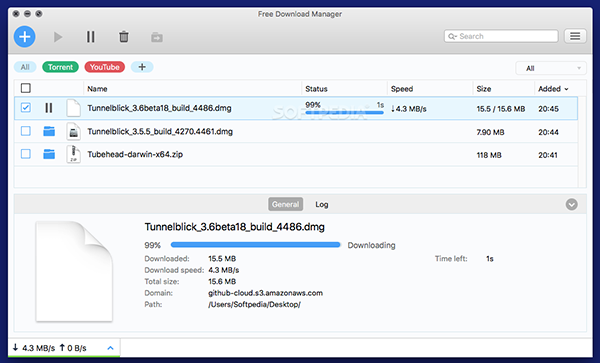Screen dimensions: 600x363
Task: Collapse details panel with round chevron button
Action: 572,204
